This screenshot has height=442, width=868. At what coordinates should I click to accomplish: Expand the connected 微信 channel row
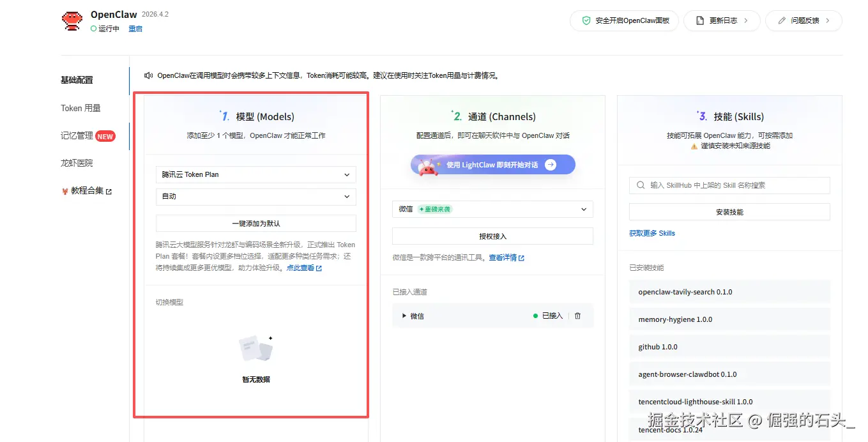pyautogui.click(x=404, y=316)
